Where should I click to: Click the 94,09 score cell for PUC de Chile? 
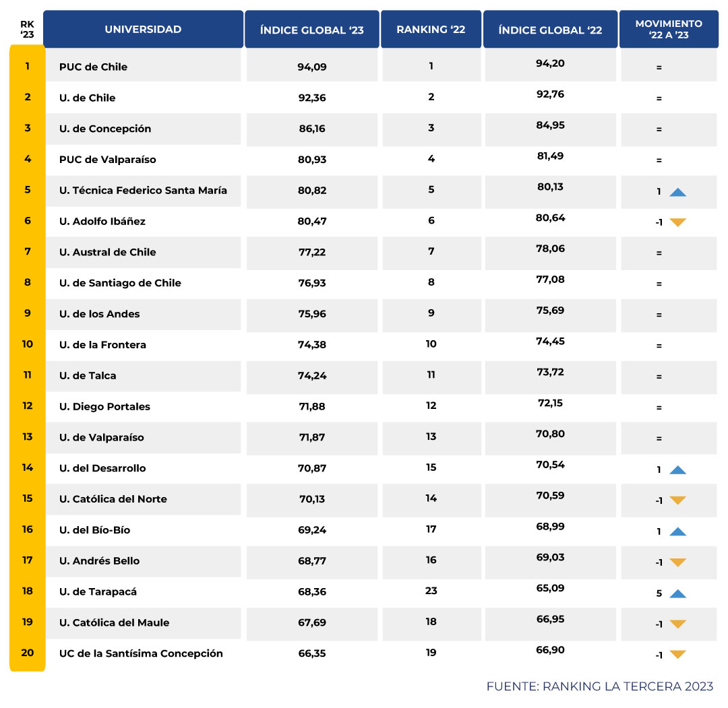click(312, 65)
